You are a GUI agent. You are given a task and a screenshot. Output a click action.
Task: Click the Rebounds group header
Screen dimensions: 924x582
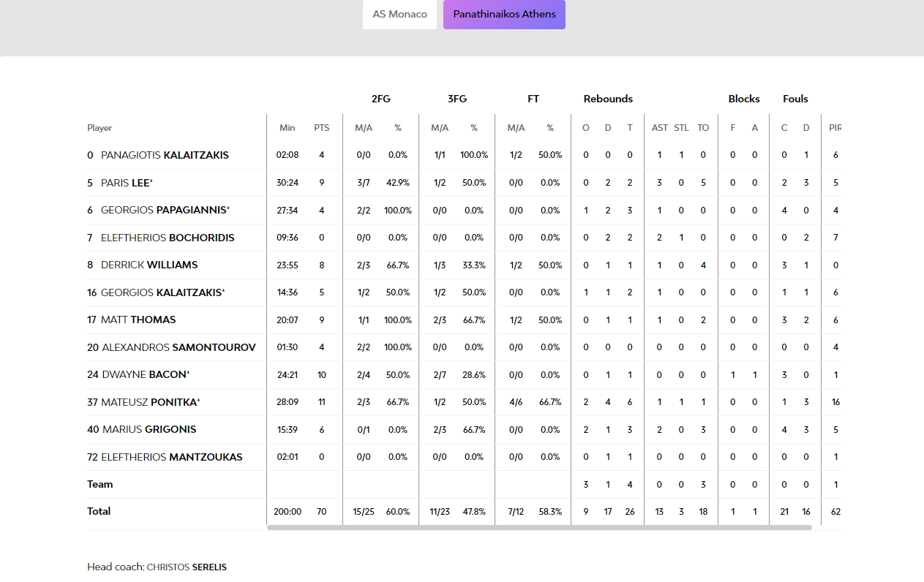tap(608, 99)
